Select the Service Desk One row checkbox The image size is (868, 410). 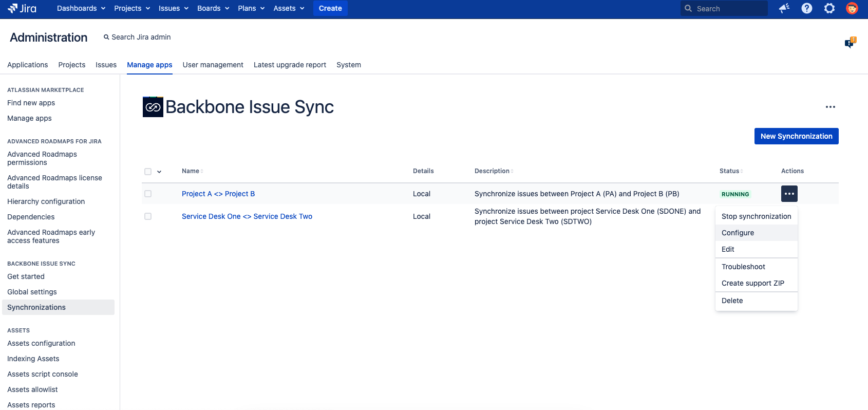pyautogui.click(x=148, y=216)
